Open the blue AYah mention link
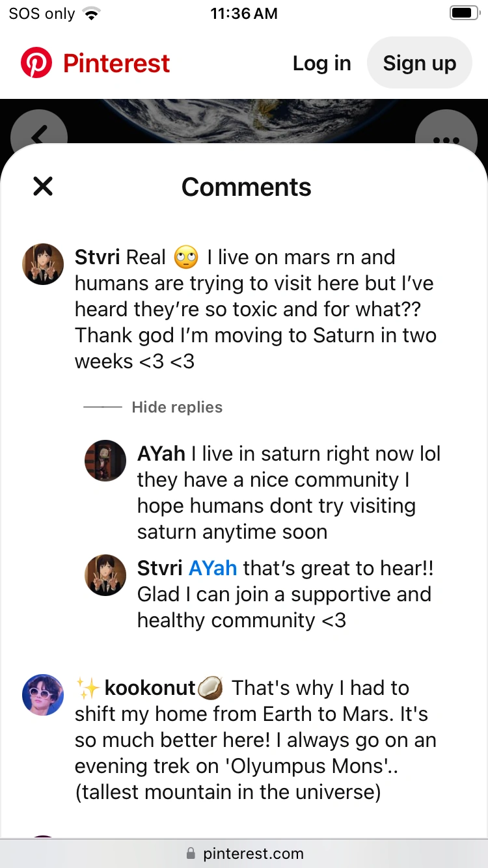The image size is (488, 868). (213, 568)
